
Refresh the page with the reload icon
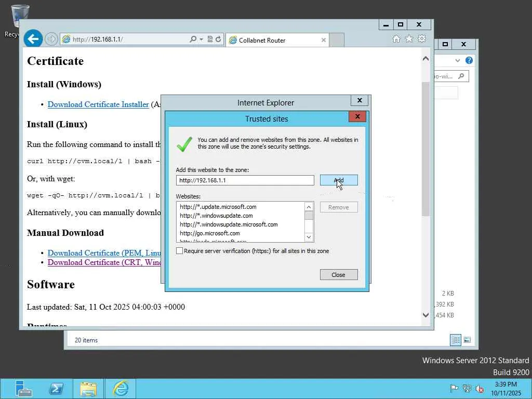tap(218, 39)
